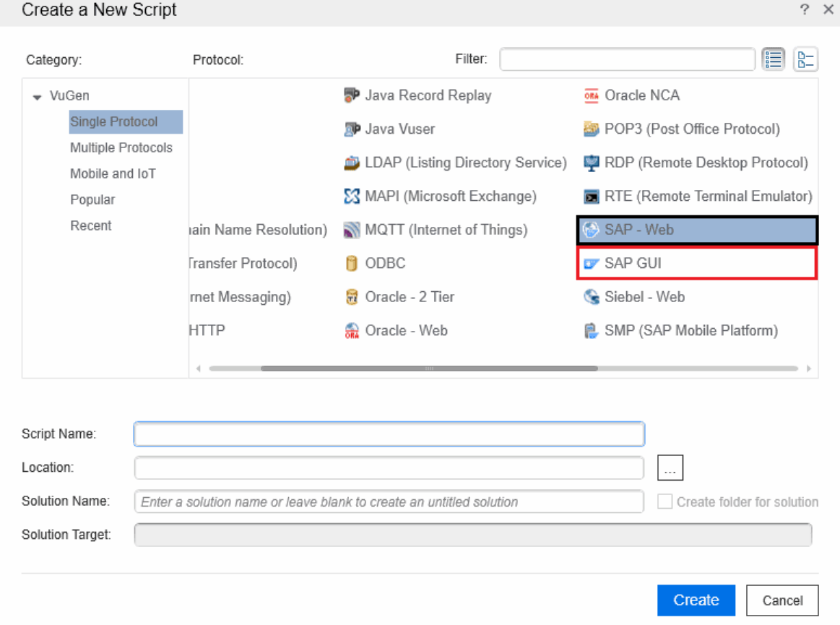
Task: Select Siebel - Web protocol text
Action: coord(644,297)
